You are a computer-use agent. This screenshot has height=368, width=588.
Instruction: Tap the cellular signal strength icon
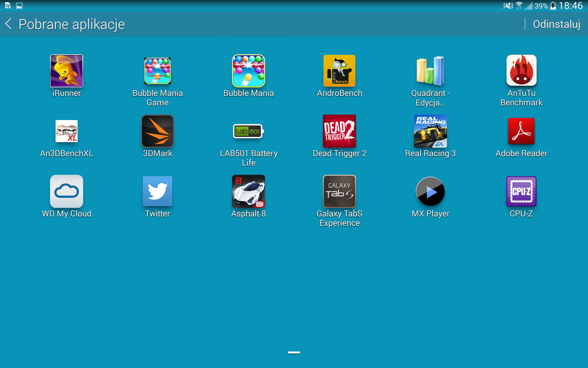[529, 6]
